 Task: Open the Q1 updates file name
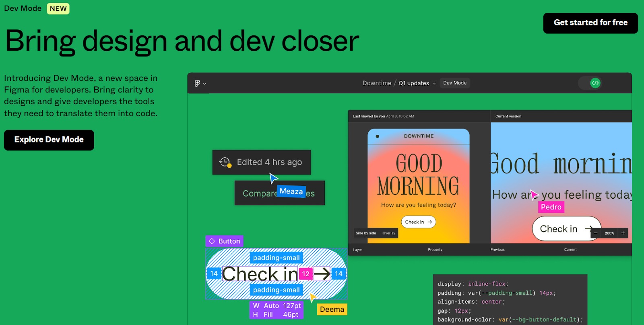pos(414,83)
